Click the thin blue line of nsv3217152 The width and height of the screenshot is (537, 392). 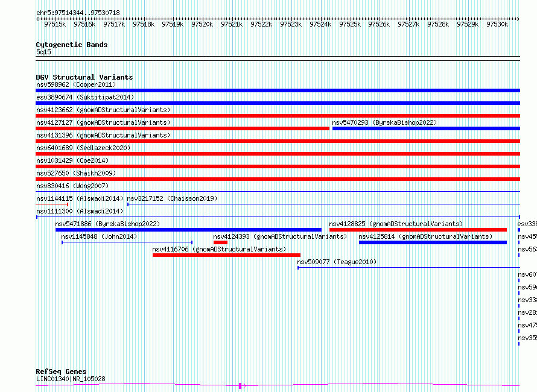click(323, 204)
